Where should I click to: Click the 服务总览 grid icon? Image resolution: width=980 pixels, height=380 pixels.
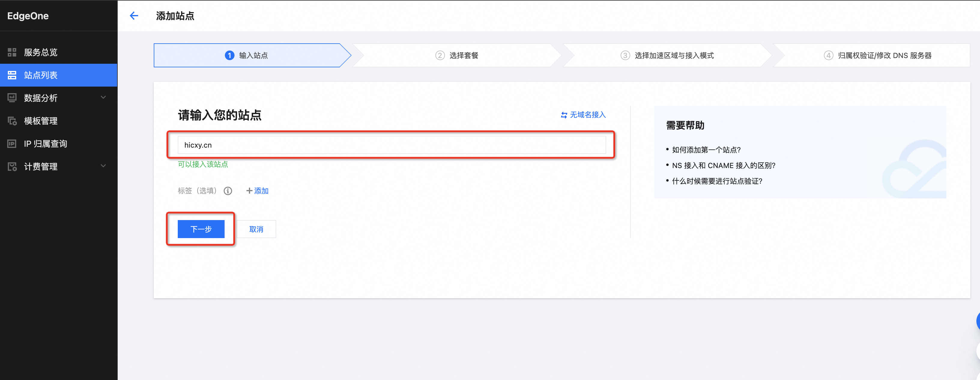12,52
